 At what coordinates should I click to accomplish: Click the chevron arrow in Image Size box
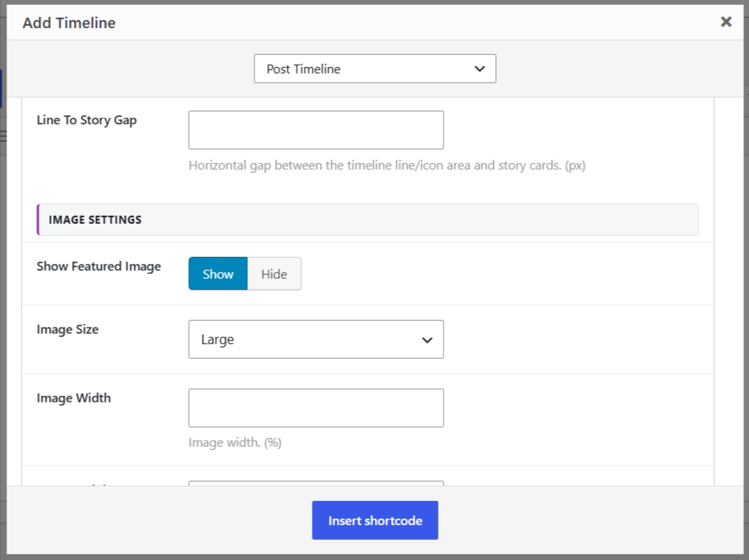click(x=427, y=340)
